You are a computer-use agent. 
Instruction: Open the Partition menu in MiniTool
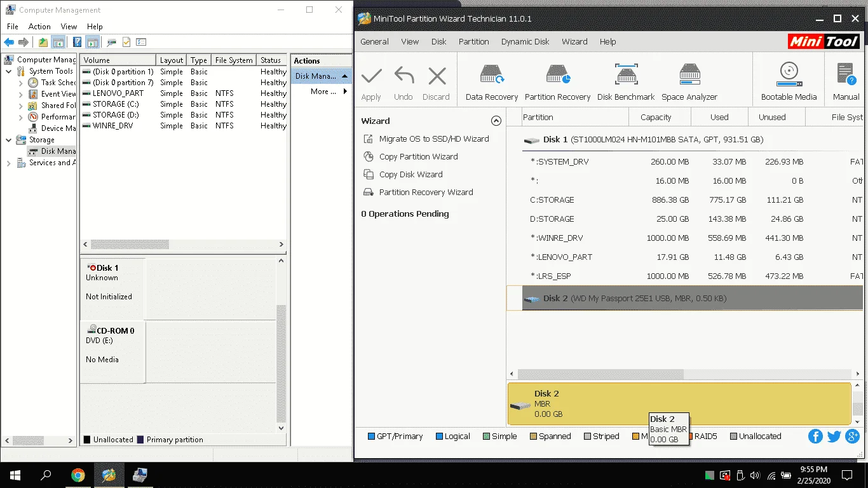(x=474, y=41)
